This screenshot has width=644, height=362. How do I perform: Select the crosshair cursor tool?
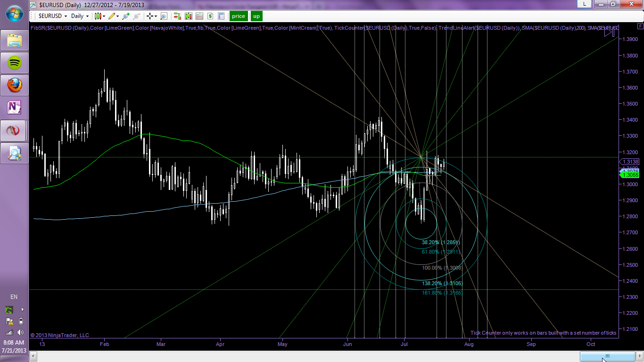pyautogui.click(x=149, y=16)
